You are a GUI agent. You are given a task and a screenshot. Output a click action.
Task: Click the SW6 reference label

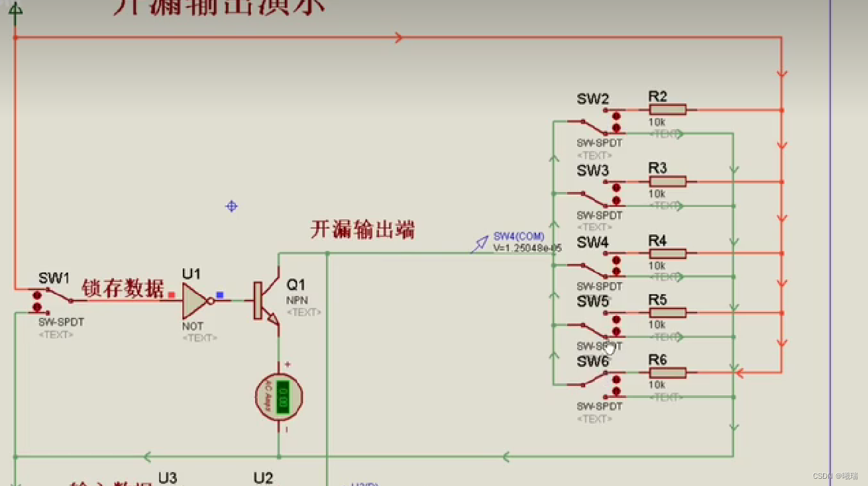click(592, 362)
